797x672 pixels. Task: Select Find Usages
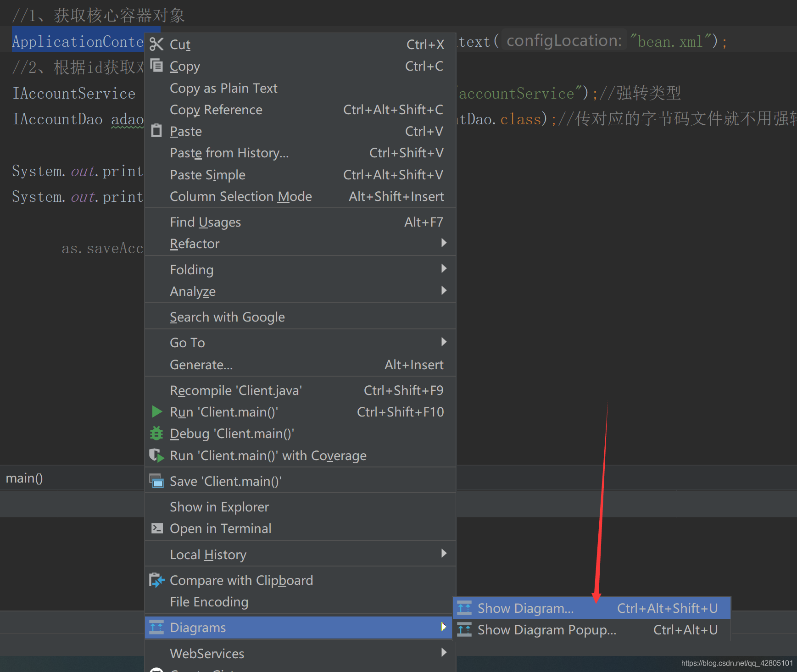(300, 222)
